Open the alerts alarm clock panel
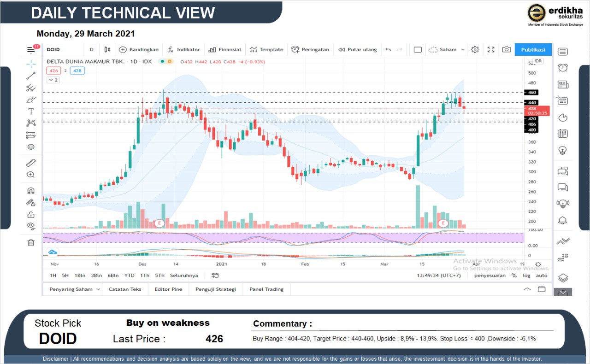The image size is (590, 364). click(563, 68)
